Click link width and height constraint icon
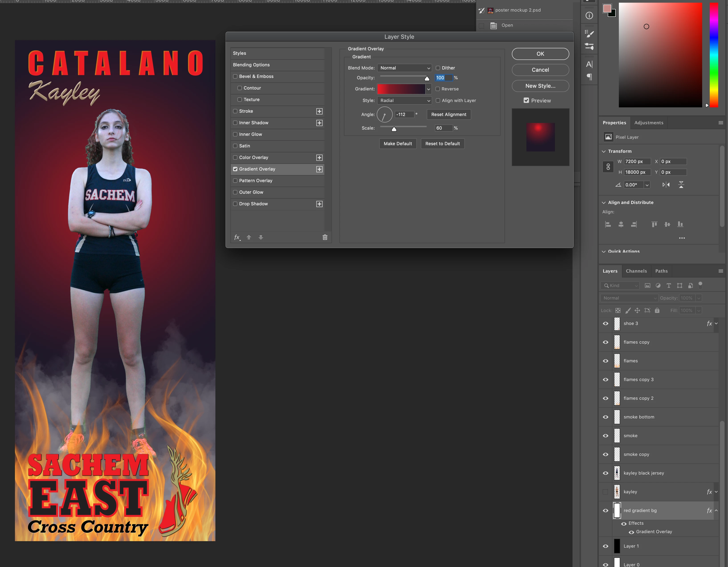Viewport: 728px width, 567px height. [608, 167]
